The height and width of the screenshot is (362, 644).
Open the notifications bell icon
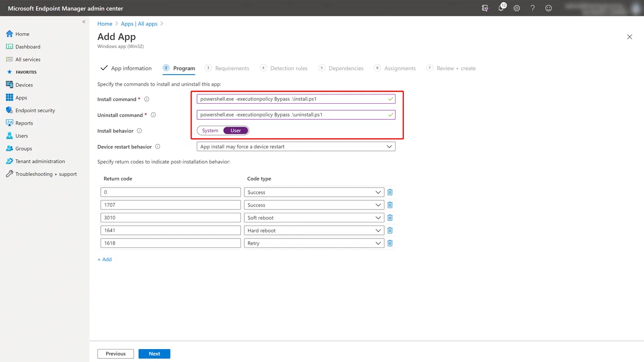click(501, 8)
